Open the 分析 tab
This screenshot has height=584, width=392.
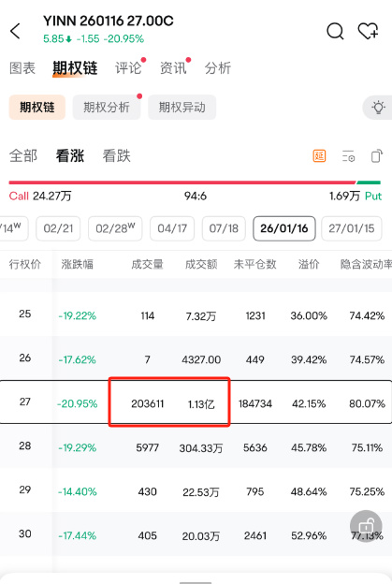(x=218, y=68)
